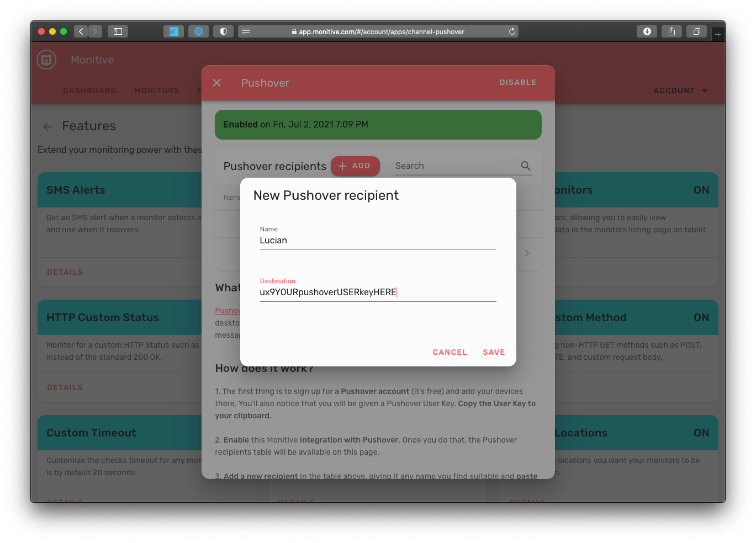Click the 'Pushover recipients' heading
756x543 pixels.
click(x=274, y=166)
